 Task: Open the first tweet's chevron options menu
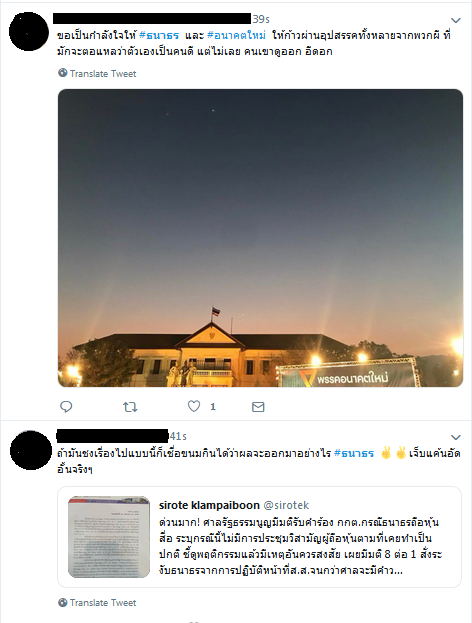(456, 20)
